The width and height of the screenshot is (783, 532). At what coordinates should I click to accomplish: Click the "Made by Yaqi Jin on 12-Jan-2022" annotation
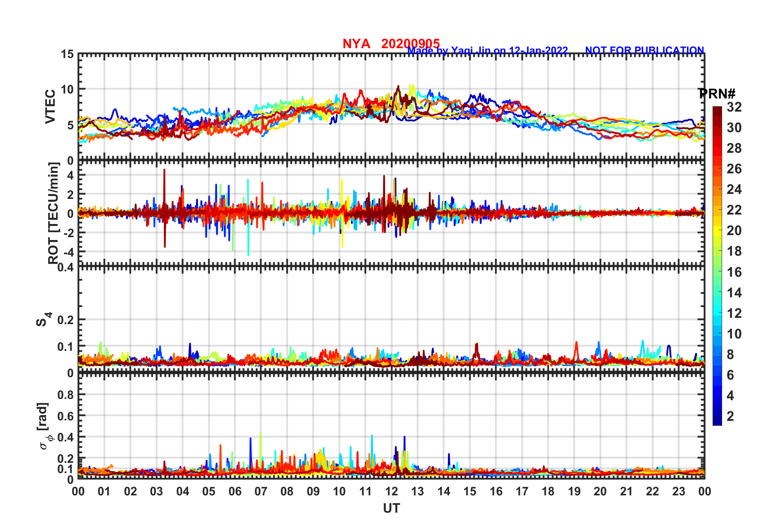tap(488, 51)
